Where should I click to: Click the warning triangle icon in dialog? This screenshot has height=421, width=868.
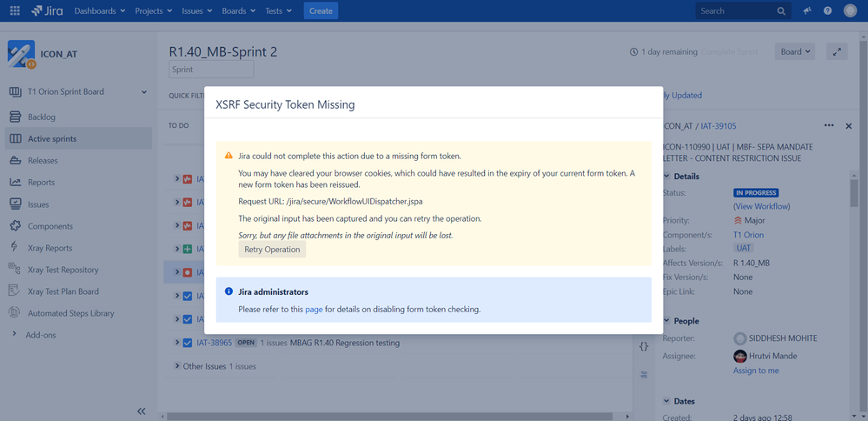(x=229, y=156)
